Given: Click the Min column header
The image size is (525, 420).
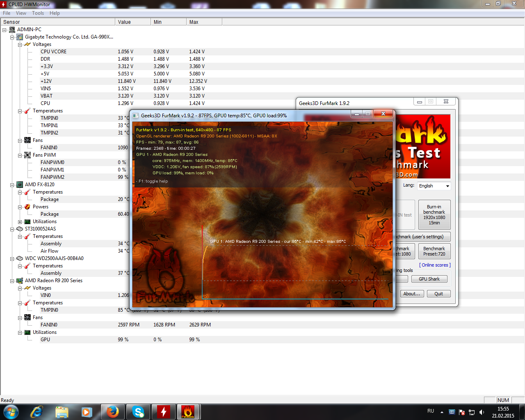Looking at the screenshot, I should 169,22.
